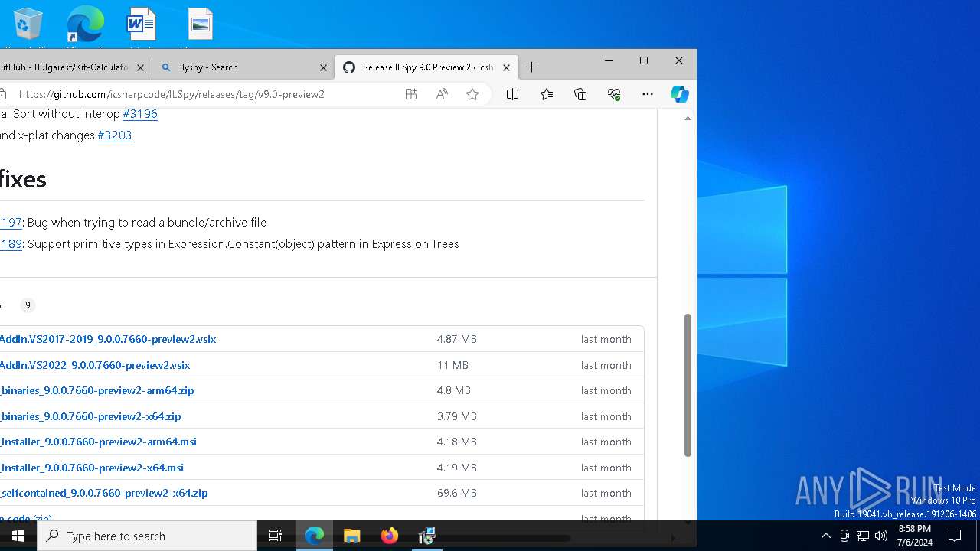Open a new browser tab
The image size is (980, 551).
[x=531, y=67]
